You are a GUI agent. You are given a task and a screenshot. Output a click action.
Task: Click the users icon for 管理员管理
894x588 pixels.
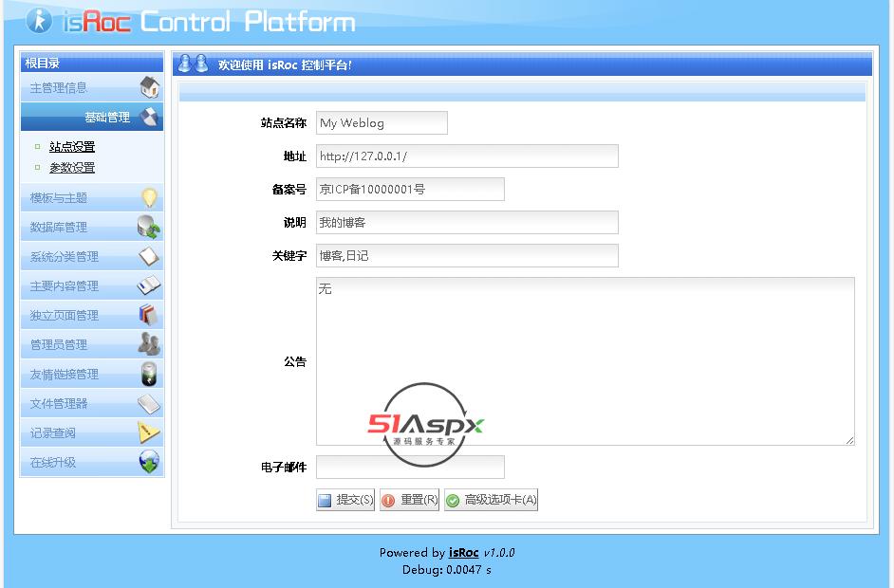149,344
